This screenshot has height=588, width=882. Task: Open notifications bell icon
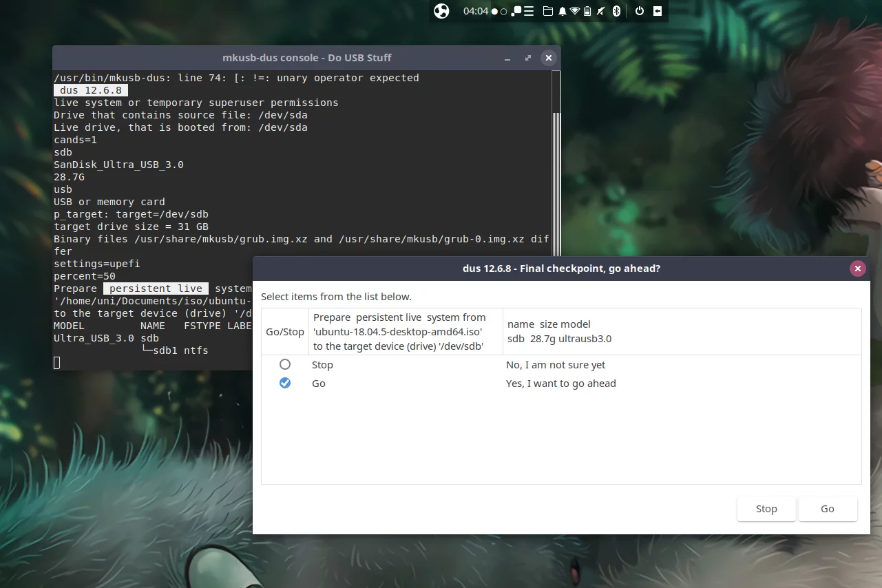[x=562, y=11]
